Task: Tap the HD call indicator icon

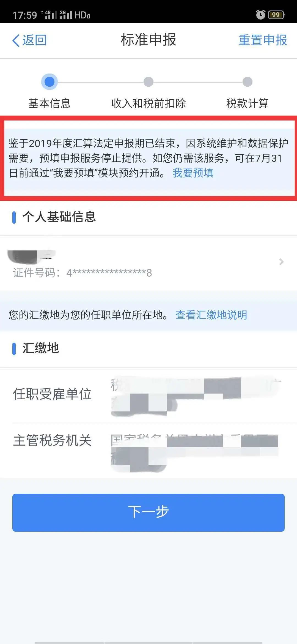Action: pyautogui.click(x=82, y=15)
